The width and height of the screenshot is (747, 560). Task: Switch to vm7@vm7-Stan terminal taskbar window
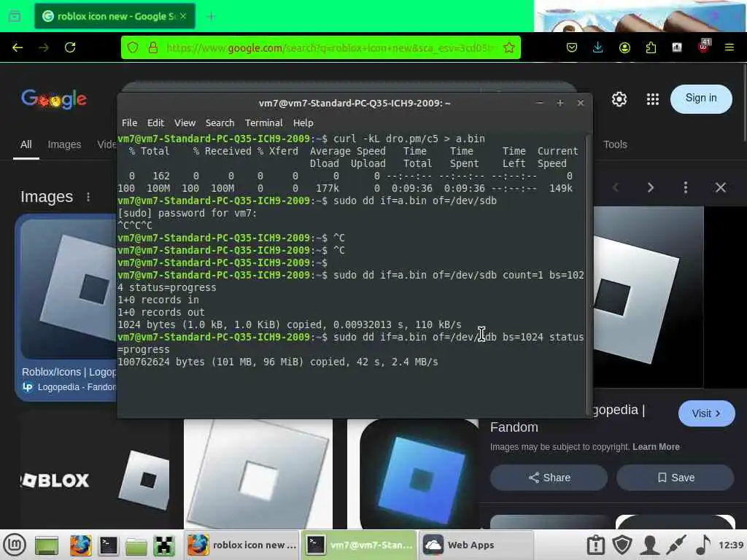[360, 545]
